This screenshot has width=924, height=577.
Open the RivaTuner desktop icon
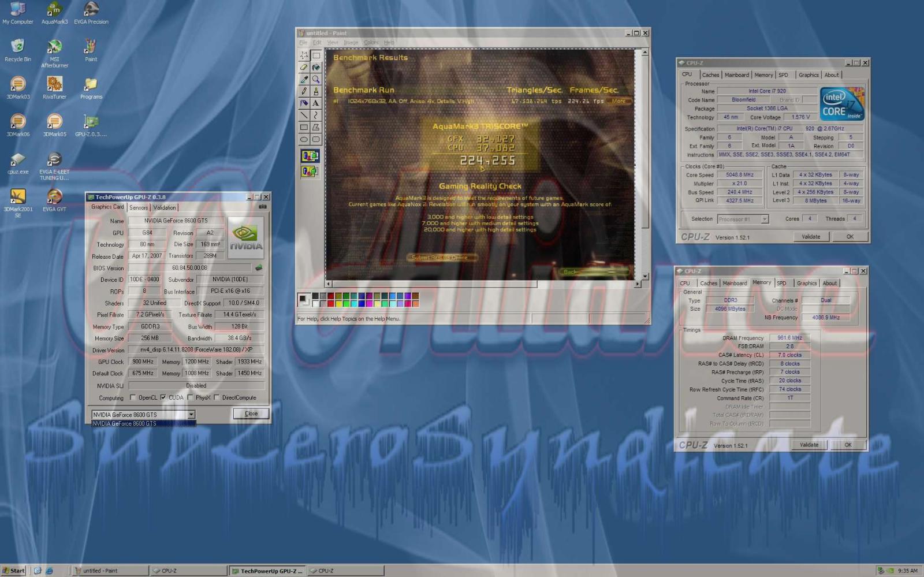(54, 88)
